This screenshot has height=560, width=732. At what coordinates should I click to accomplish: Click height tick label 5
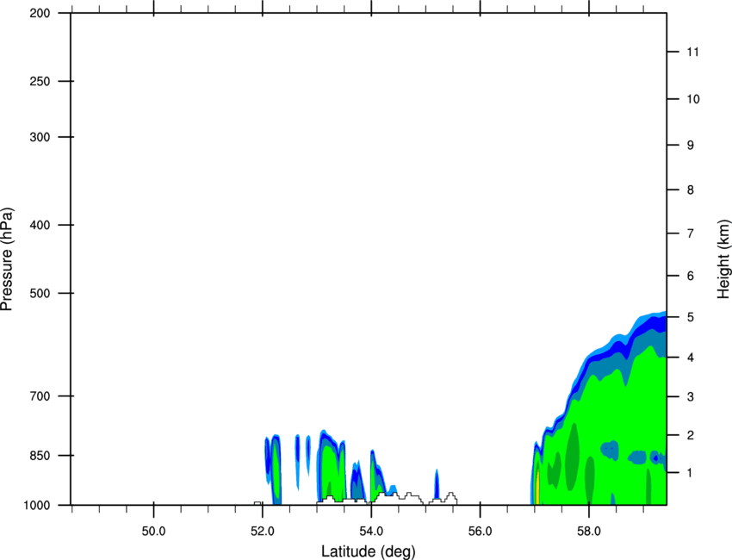pos(691,318)
